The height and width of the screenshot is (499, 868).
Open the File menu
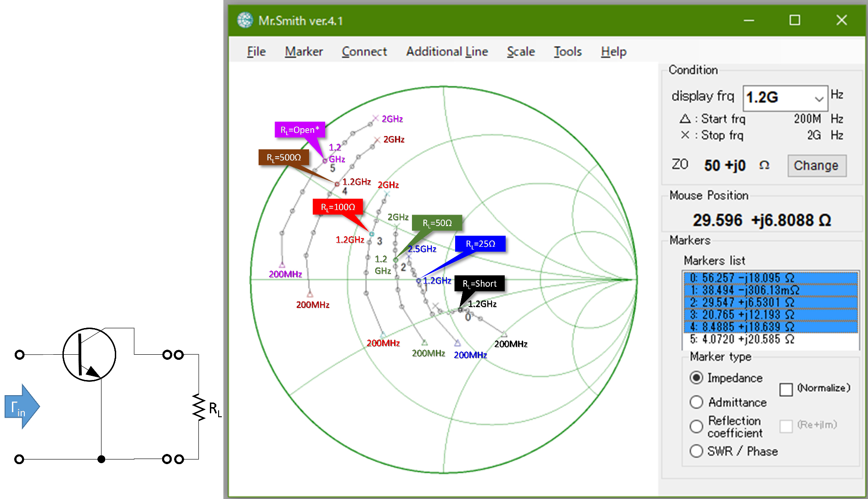click(x=256, y=51)
